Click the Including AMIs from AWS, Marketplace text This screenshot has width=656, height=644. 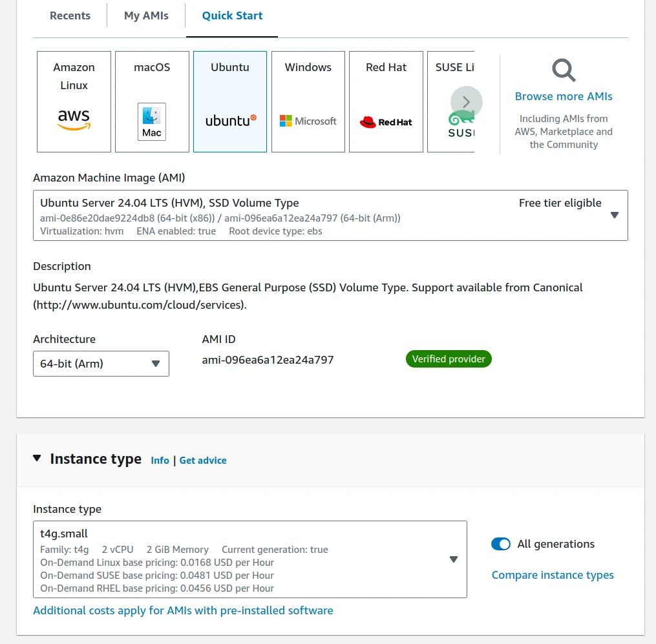pyautogui.click(x=564, y=132)
